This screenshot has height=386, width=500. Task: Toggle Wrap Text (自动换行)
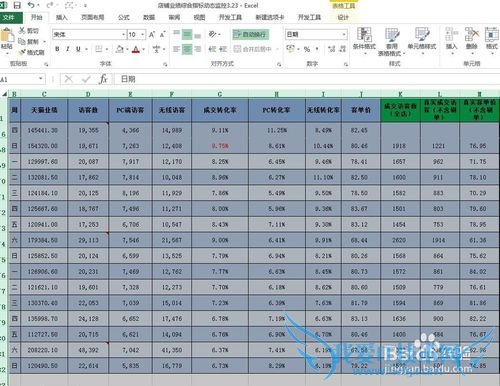pyautogui.click(x=251, y=34)
